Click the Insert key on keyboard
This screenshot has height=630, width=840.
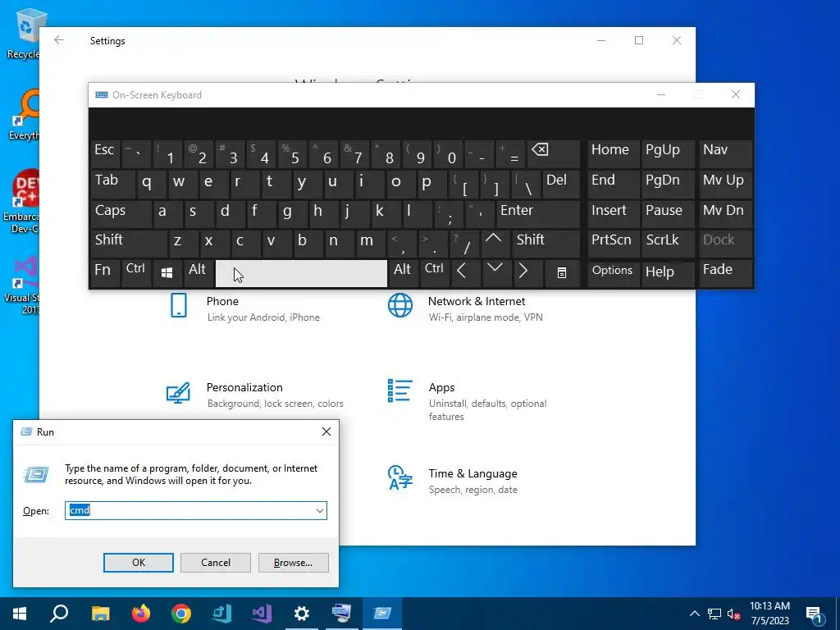[x=613, y=213]
